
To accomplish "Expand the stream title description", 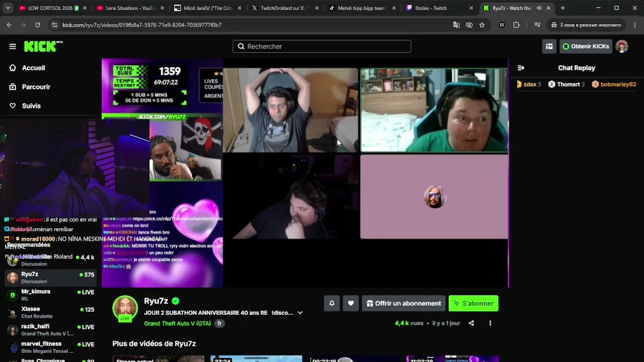I will pos(300,313).
